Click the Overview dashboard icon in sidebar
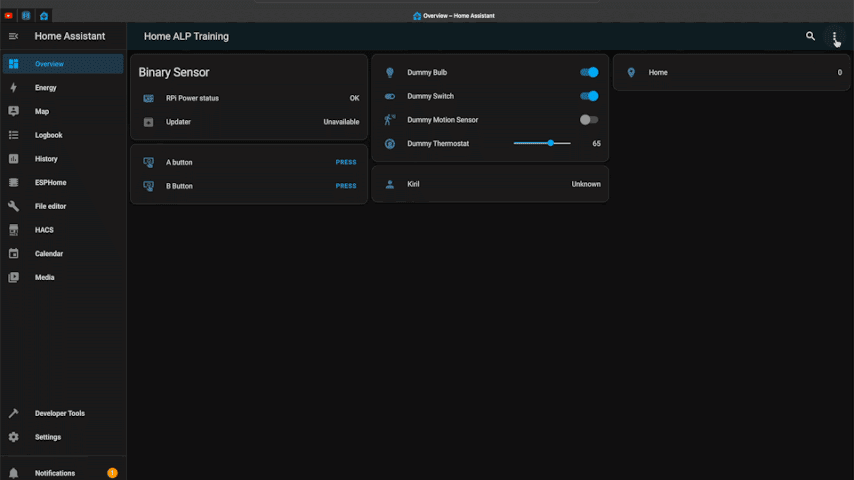854x480 pixels. coord(14,64)
